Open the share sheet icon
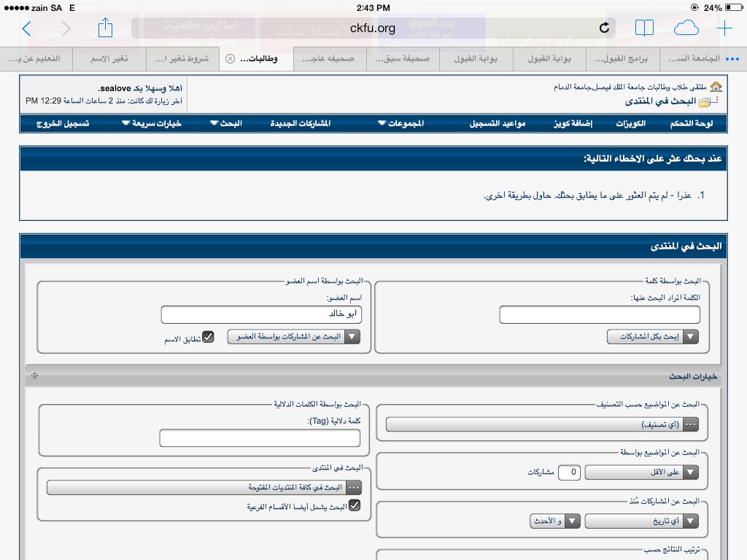 [x=105, y=28]
